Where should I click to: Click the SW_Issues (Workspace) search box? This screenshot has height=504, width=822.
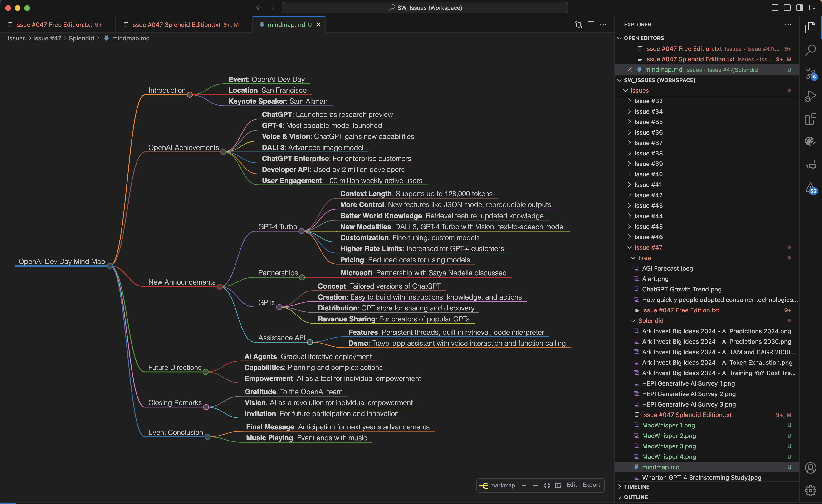click(425, 8)
